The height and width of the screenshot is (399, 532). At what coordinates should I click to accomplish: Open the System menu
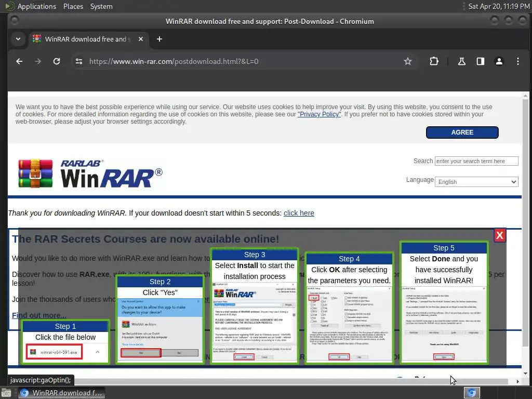coord(101,6)
